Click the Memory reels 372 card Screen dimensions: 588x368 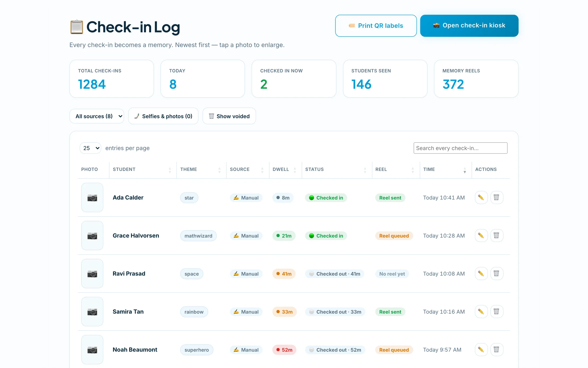click(476, 79)
